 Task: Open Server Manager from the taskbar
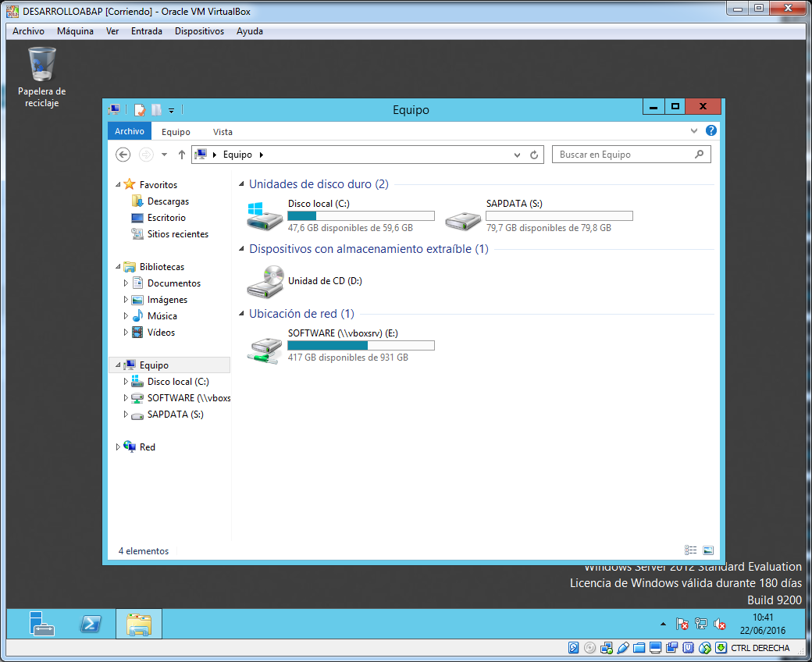[42, 624]
